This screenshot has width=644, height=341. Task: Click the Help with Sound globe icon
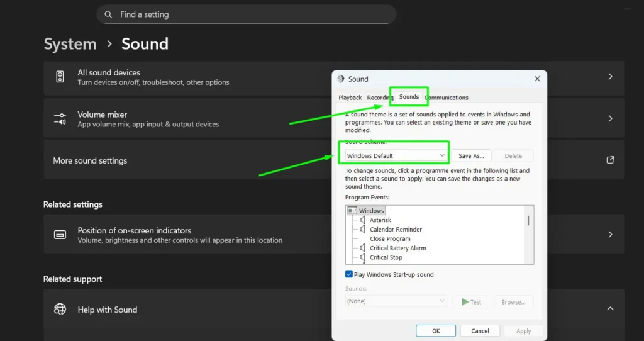[x=60, y=309]
